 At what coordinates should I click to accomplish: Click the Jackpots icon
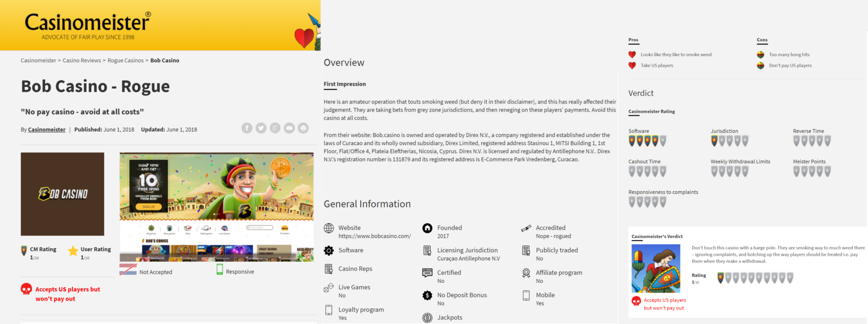[x=427, y=318]
